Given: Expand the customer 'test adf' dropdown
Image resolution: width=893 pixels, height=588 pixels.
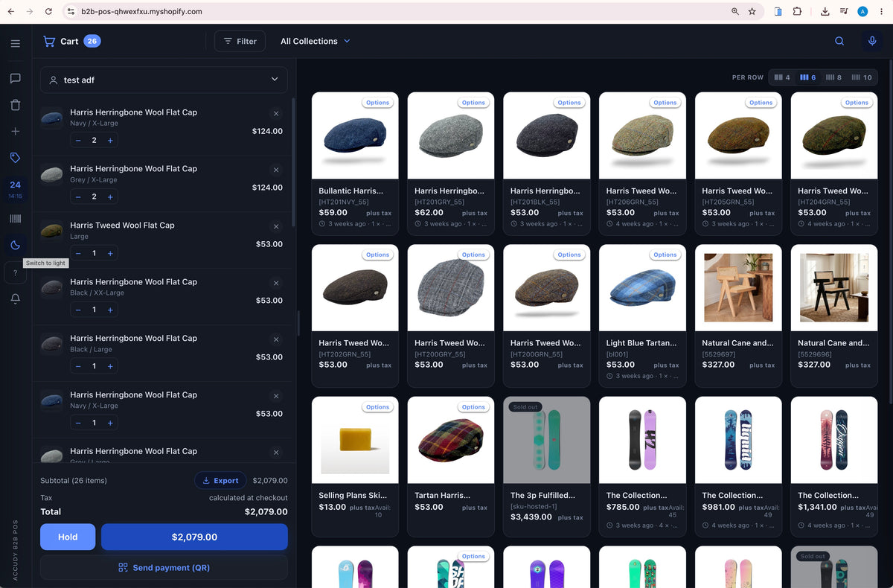Looking at the screenshot, I should click(x=164, y=80).
